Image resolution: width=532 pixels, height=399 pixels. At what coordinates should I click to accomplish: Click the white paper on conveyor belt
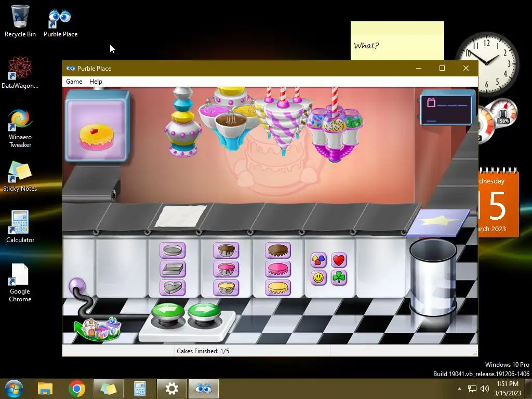[181, 216]
